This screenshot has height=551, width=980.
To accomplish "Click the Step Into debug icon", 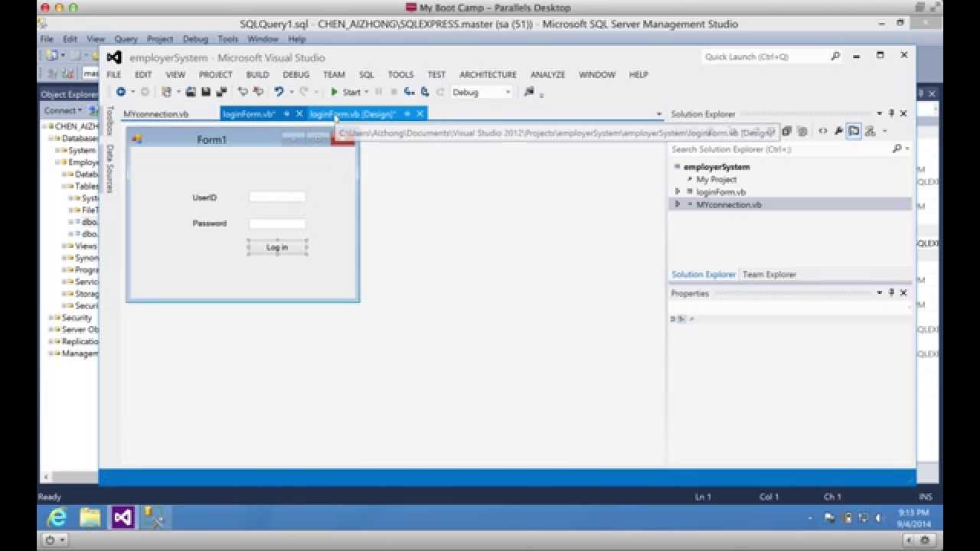I will pos(410,92).
